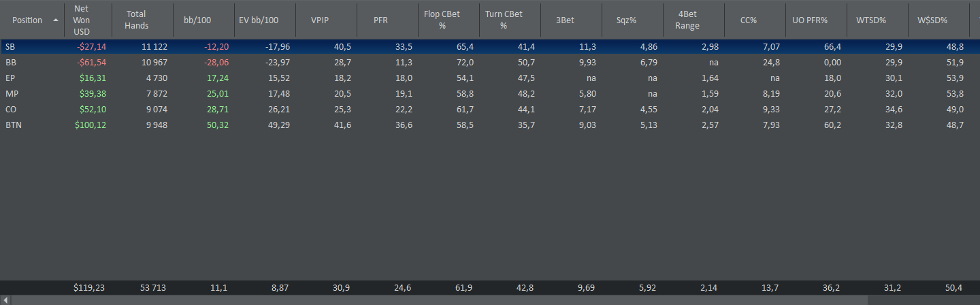Click the sort arrow in Position header

coord(55,20)
